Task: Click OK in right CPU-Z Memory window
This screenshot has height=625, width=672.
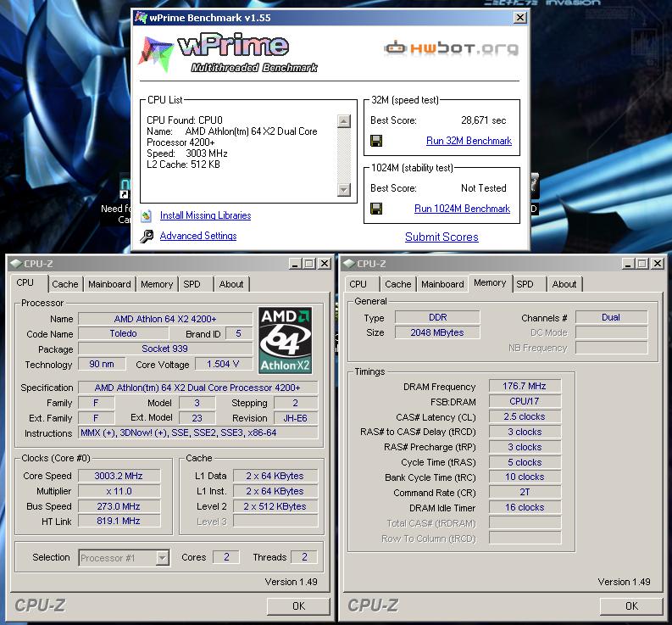Action: click(x=631, y=605)
